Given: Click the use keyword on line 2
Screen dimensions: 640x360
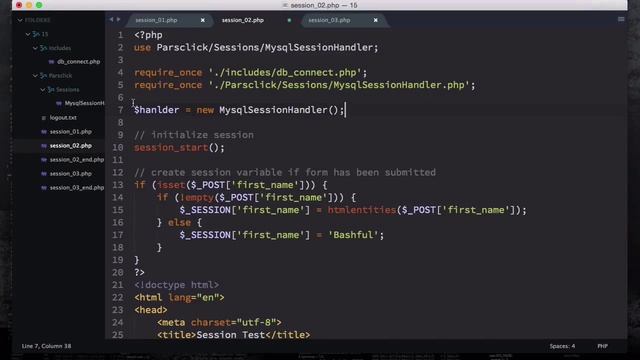Looking at the screenshot, I should 142,48.
